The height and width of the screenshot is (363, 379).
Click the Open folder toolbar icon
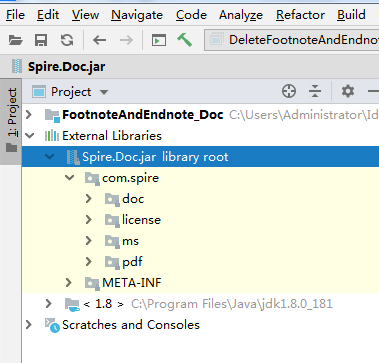point(15,40)
